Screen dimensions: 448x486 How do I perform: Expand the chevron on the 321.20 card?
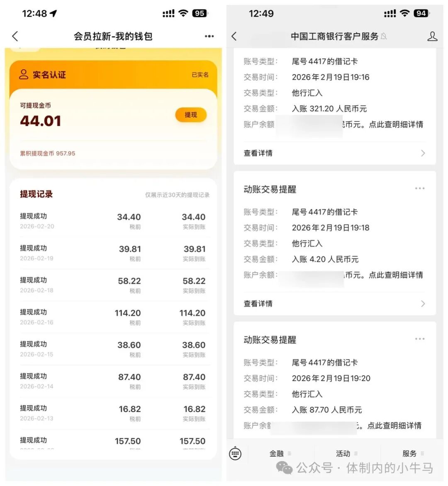pyautogui.click(x=423, y=153)
